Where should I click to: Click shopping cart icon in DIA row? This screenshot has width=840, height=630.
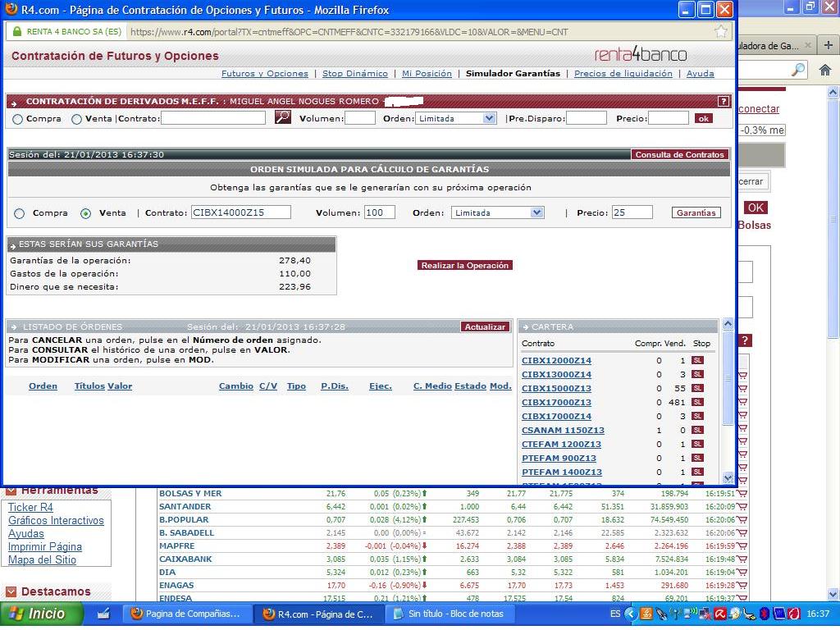tap(742, 572)
